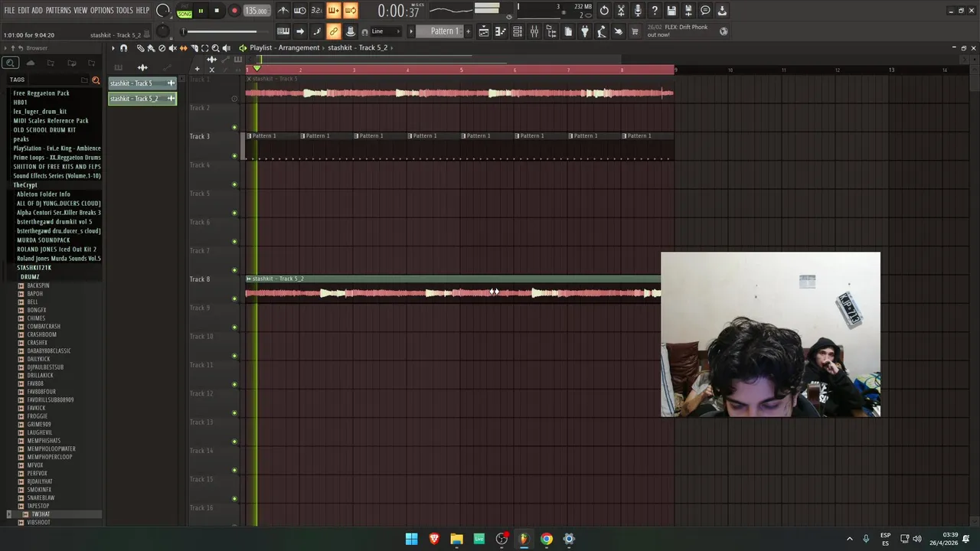Viewport: 980px width, 551px height.
Task: Open the FILE menu
Action: point(9,11)
